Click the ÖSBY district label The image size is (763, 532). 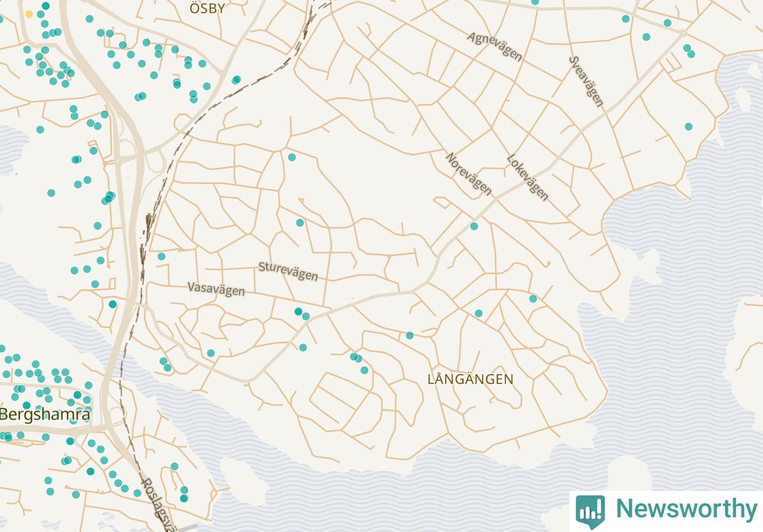[x=207, y=8]
